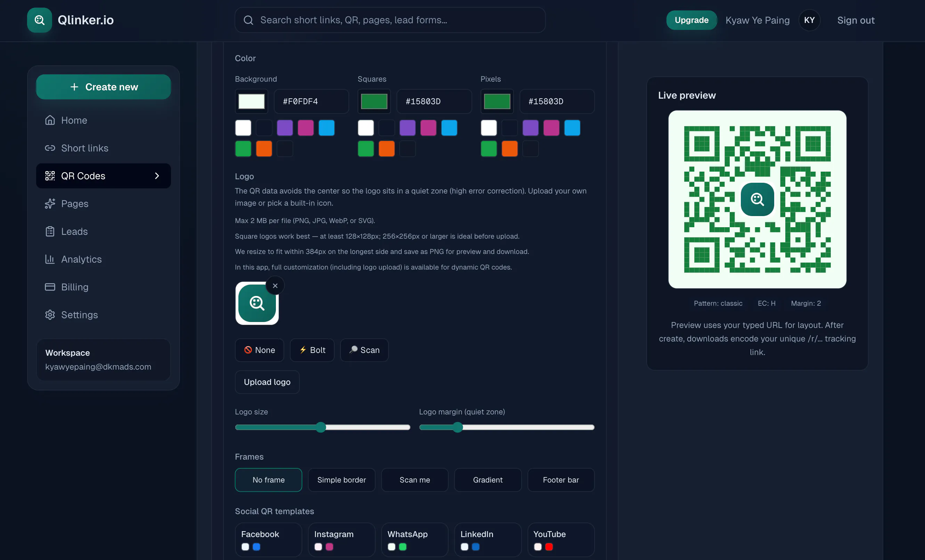Click the uploaded logo thumbnail
Image resolution: width=925 pixels, height=560 pixels.
[257, 303]
